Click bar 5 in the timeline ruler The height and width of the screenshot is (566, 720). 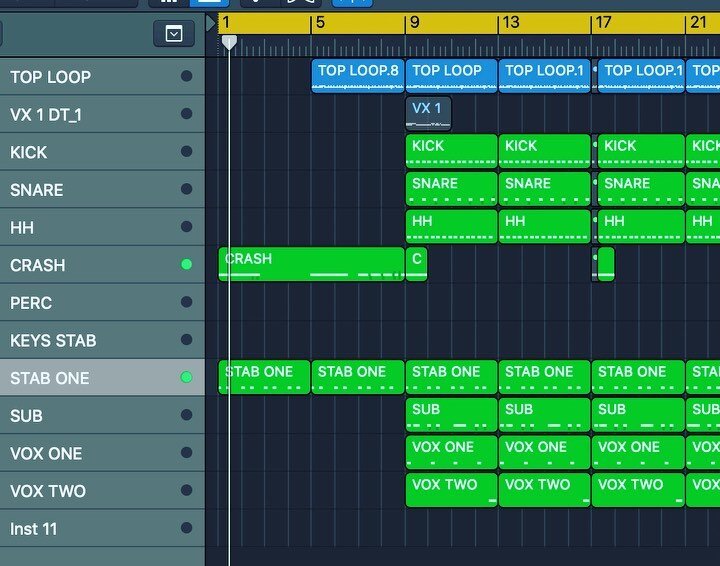tap(320, 22)
